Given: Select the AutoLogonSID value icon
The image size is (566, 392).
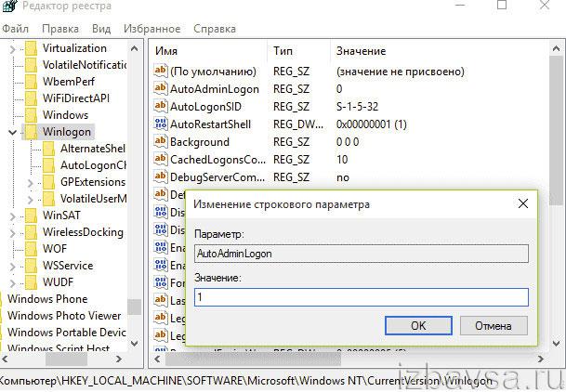Looking at the screenshot, I should click(x=160, y=107).
